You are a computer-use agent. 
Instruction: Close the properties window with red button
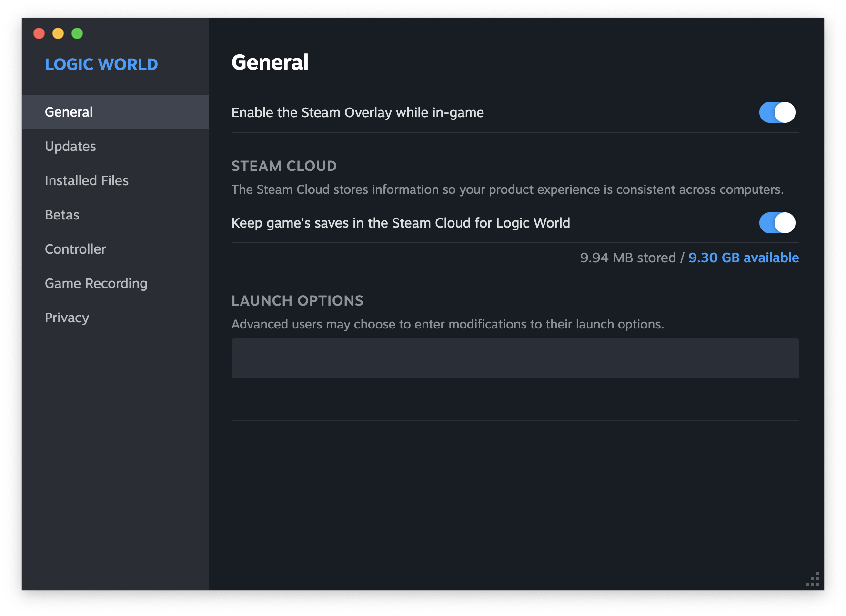39,33
